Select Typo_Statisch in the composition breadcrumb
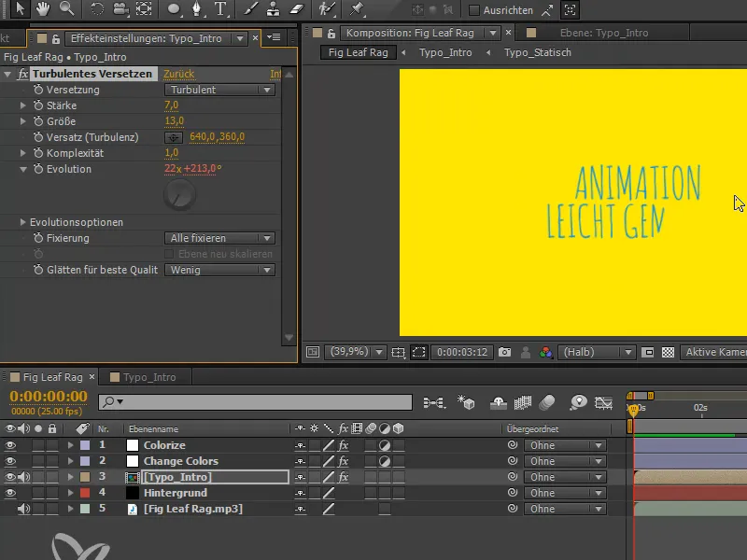 tap(538, 52)
